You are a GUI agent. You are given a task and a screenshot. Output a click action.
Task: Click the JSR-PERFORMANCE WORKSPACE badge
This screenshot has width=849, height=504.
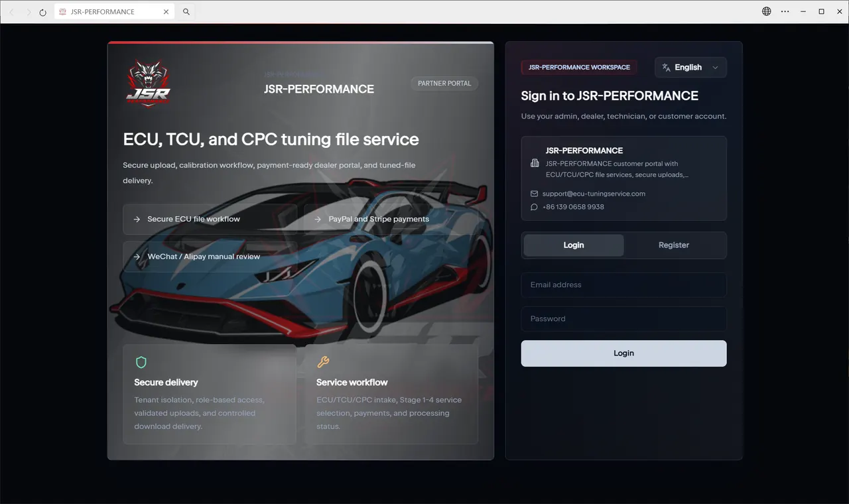coord(579,68)
